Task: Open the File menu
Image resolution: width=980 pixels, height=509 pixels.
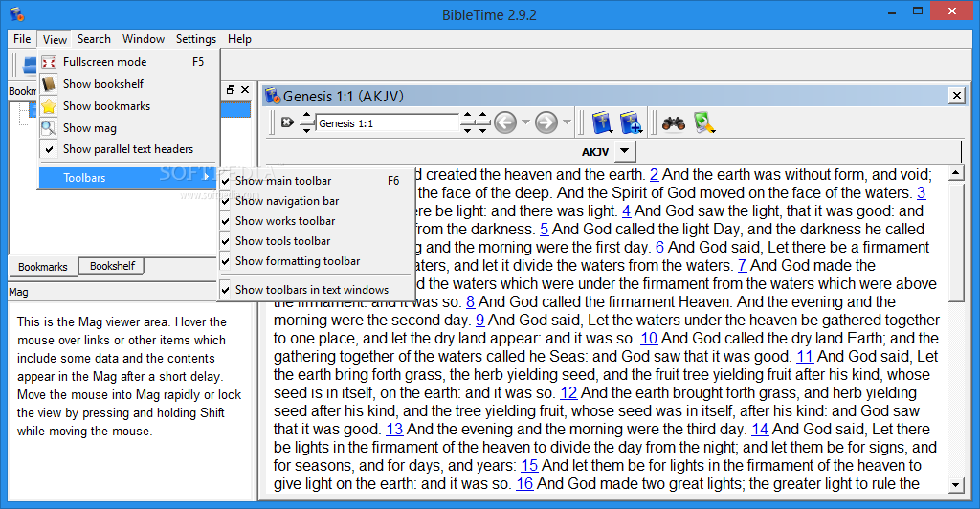Action: (x=22, y=38)
